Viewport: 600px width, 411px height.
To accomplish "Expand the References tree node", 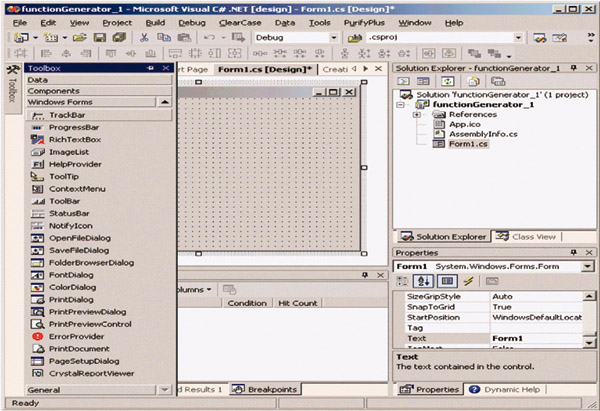I will click(x=416, y=115).
